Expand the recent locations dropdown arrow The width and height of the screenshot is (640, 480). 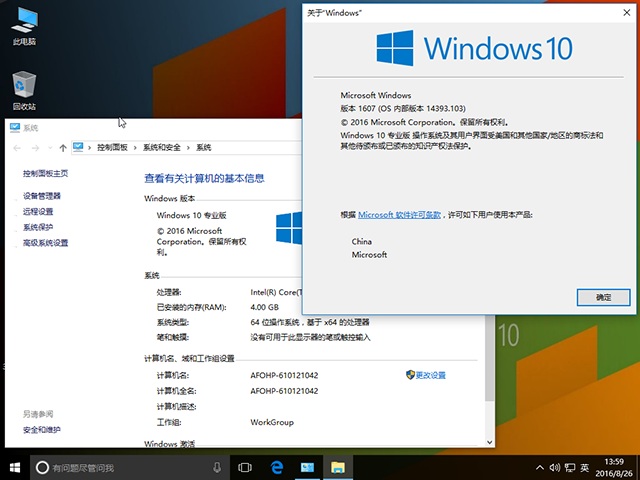[49, 148]
